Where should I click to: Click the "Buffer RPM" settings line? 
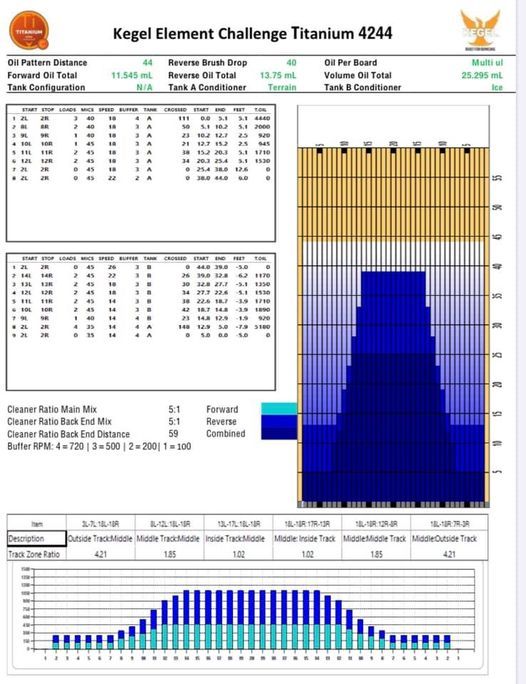coord(99,446)
